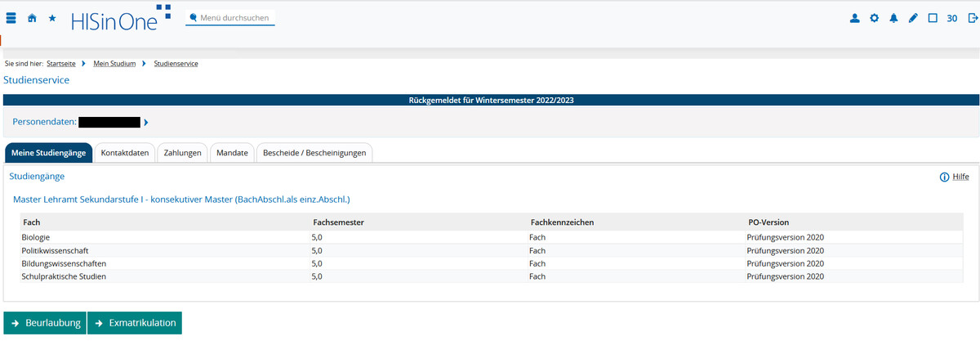Open the hamburger main menu
The image size is (980, 341).
coord(11,18)
